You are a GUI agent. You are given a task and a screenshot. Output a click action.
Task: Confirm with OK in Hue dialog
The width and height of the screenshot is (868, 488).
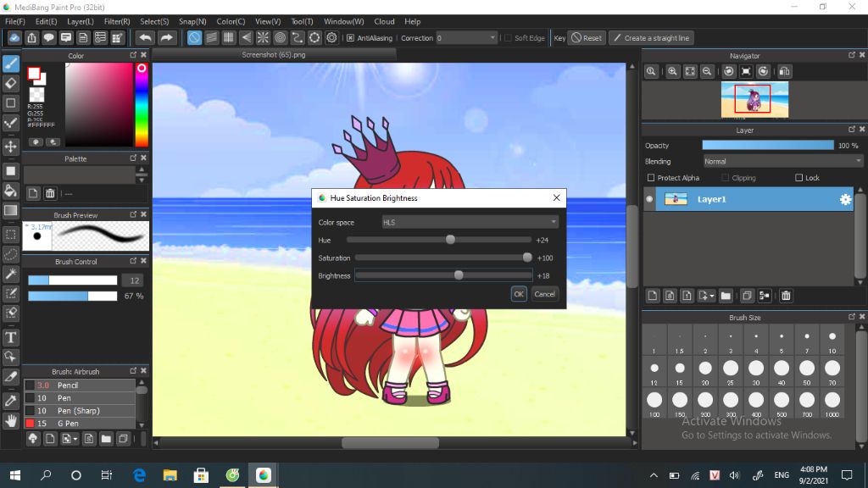coord(519,294)
